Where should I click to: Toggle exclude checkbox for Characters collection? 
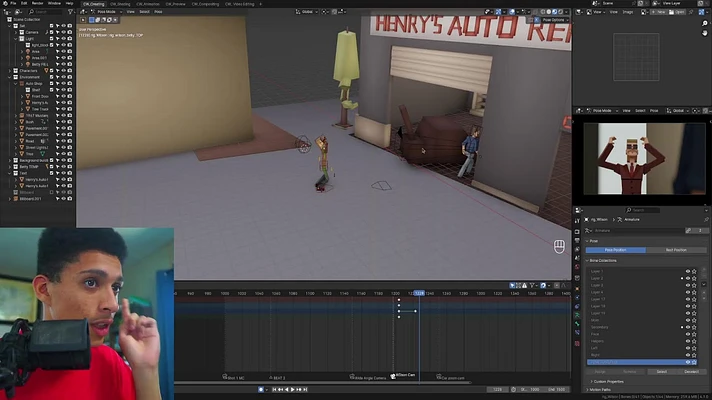[x=51, y=70]
